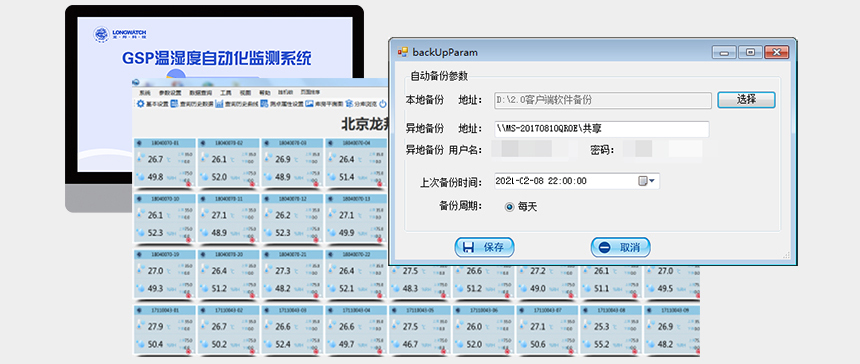This screenshot has height=364, width=860.
Task: Click the 选择 button for local backup
Action: (746, 100)
